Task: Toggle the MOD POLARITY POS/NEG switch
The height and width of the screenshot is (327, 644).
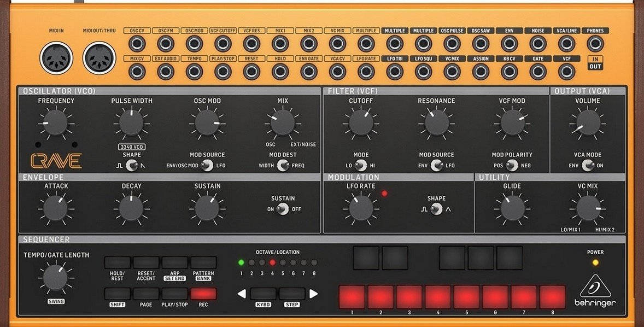Action: tap(512, 166)
